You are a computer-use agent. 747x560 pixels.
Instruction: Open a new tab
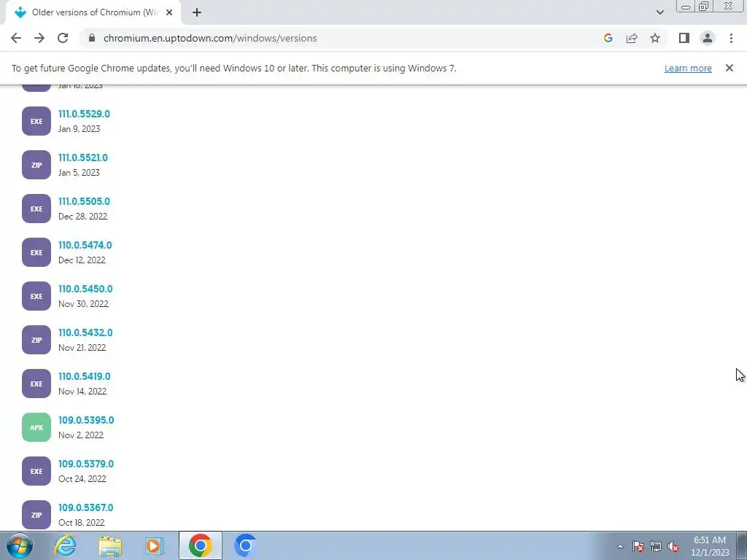197,12
